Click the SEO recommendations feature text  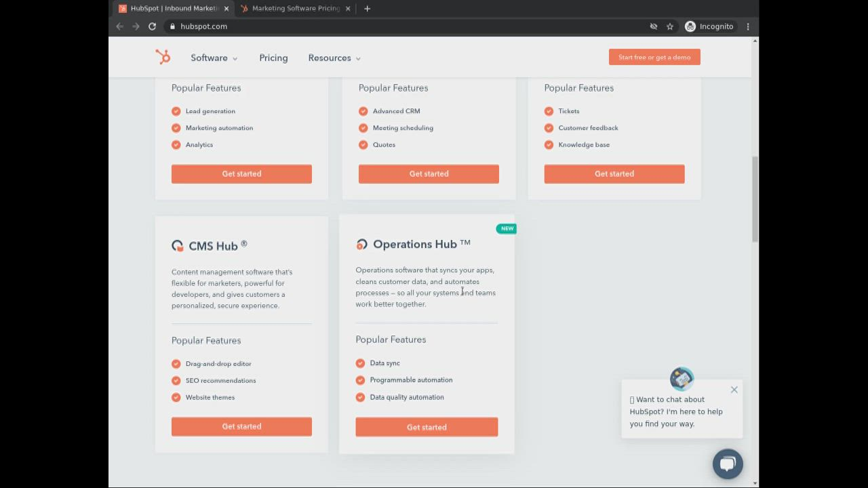tap(220, 380)
